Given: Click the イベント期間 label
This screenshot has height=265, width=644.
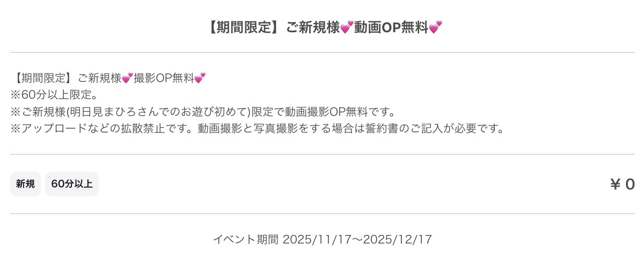Looking at the screenshot, I should [246, 239].
